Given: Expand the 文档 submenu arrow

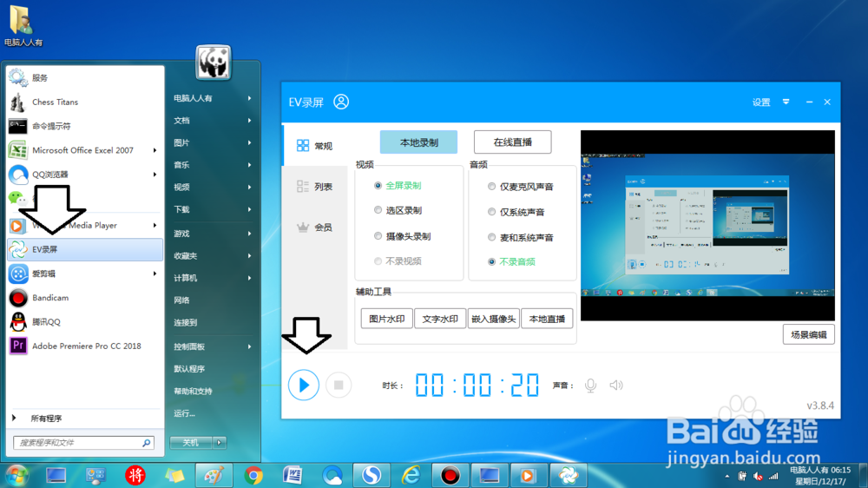Looking at the screenshot, I should 250,120.
